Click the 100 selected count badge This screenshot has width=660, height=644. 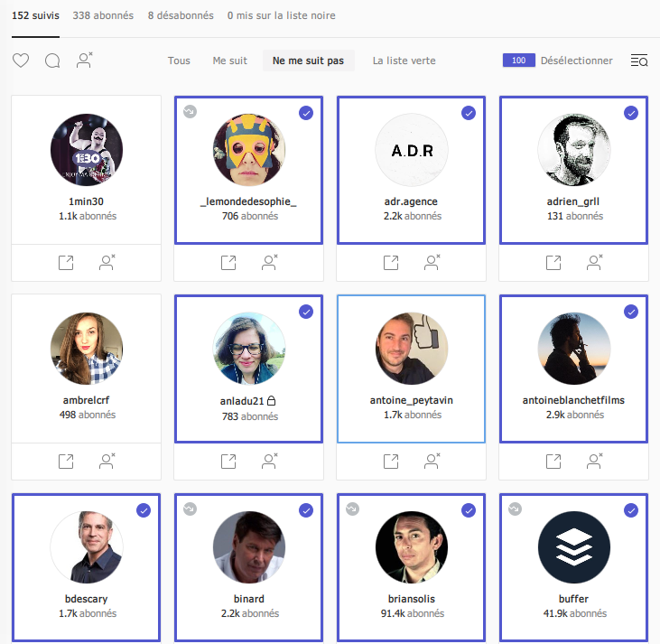[x=518, y=61]
